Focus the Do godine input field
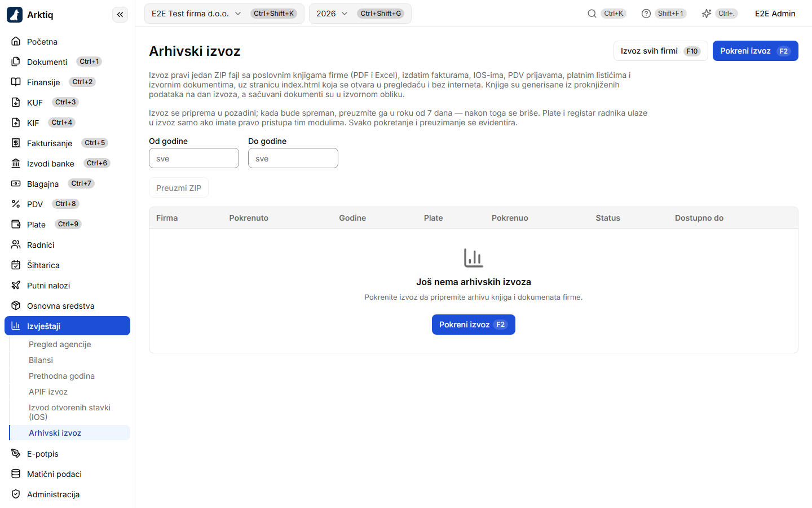The width and height of the screenshot is (812, 508). coord(293,158)
